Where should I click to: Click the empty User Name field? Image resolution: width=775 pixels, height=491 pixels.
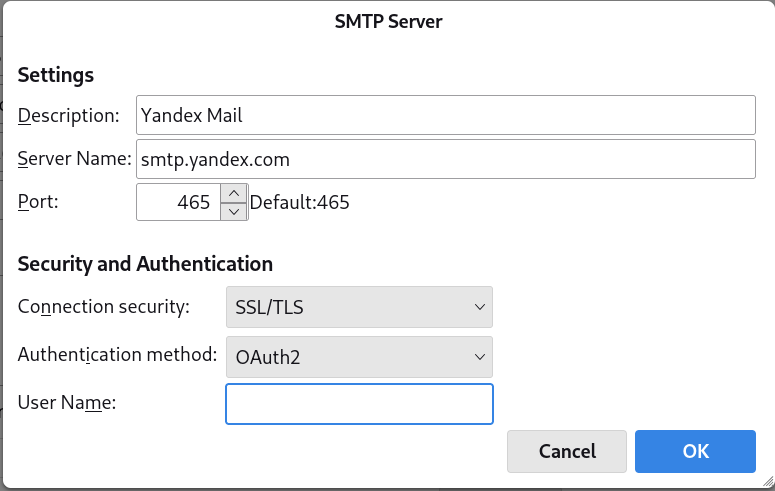click(x=359, y=404)
